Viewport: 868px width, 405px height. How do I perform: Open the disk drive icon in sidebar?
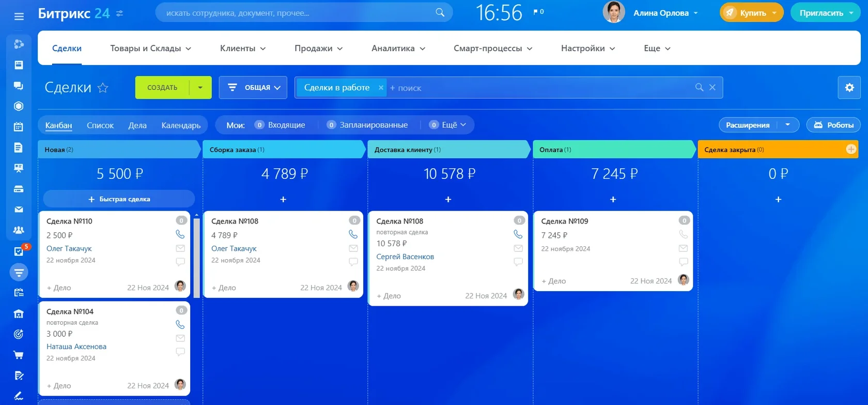19,189
